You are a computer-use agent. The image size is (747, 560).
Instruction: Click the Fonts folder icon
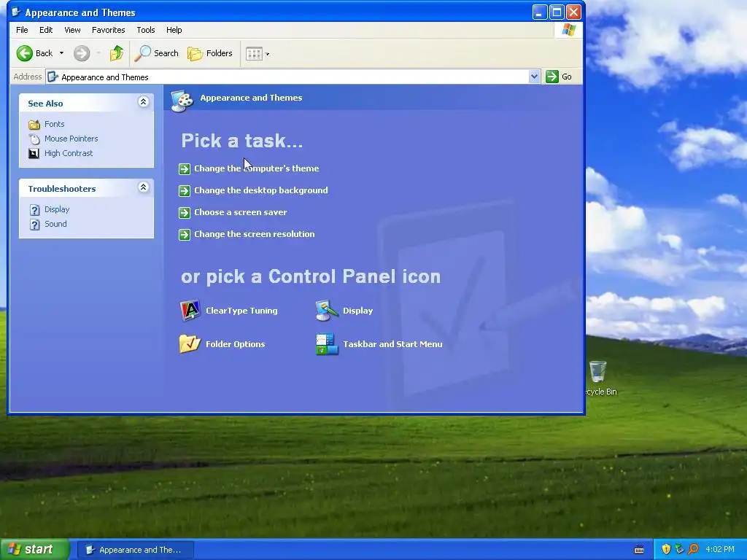click(x=34, y=124)
